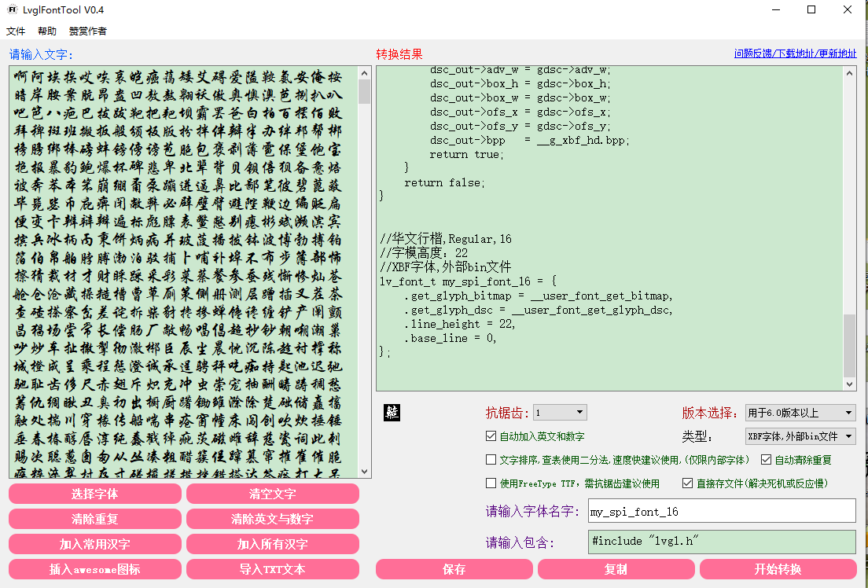Uncheck 自动清除重复 checkbox
The width and height of the screenshot is (868, 588).
pyautogui.click(x=767, y=460)
